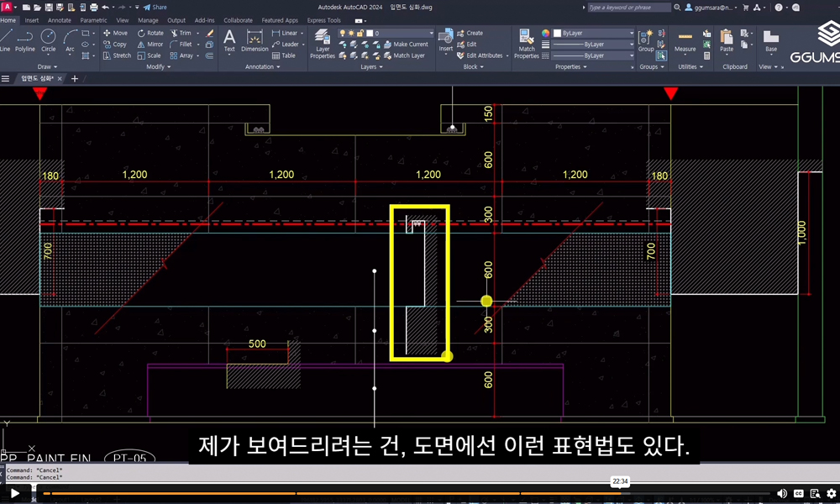Open the Insert ribbon tab
Image resolution: width=840 pixels, height=504 pixels.
32,20
